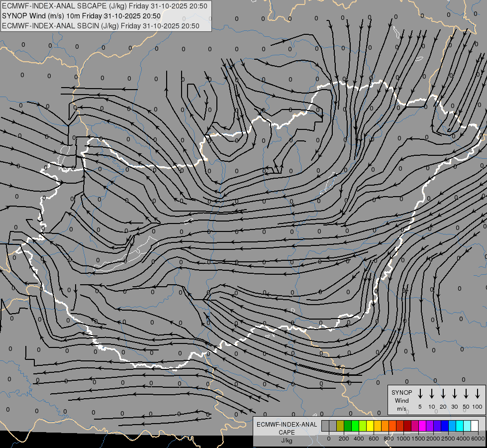
Task: Pick the dark green swatch in the CAPE scale
Action: pyautogui.click(x=348, y=426)
